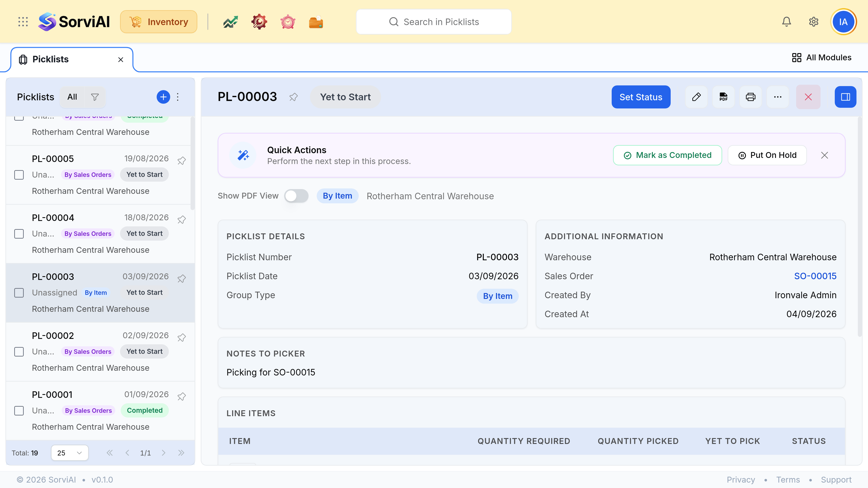Open the picklist filter funnel icon

[x=95, y=97]
